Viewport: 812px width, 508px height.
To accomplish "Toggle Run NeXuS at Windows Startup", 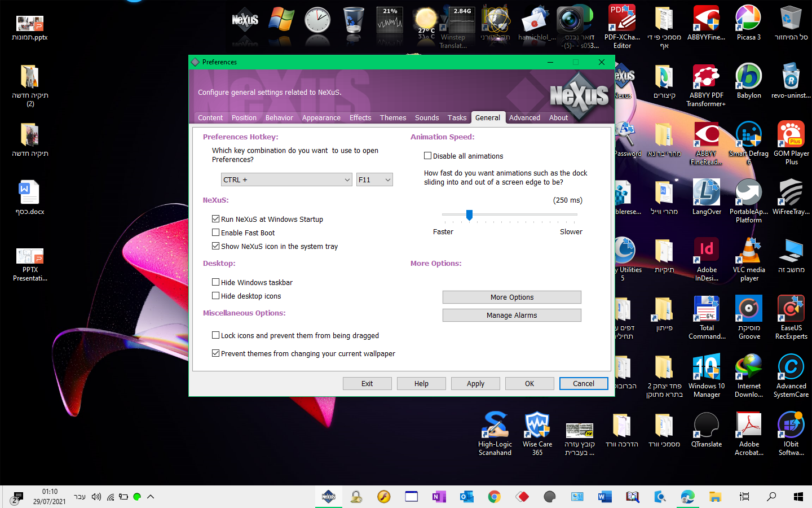I will tap(215, 219).
